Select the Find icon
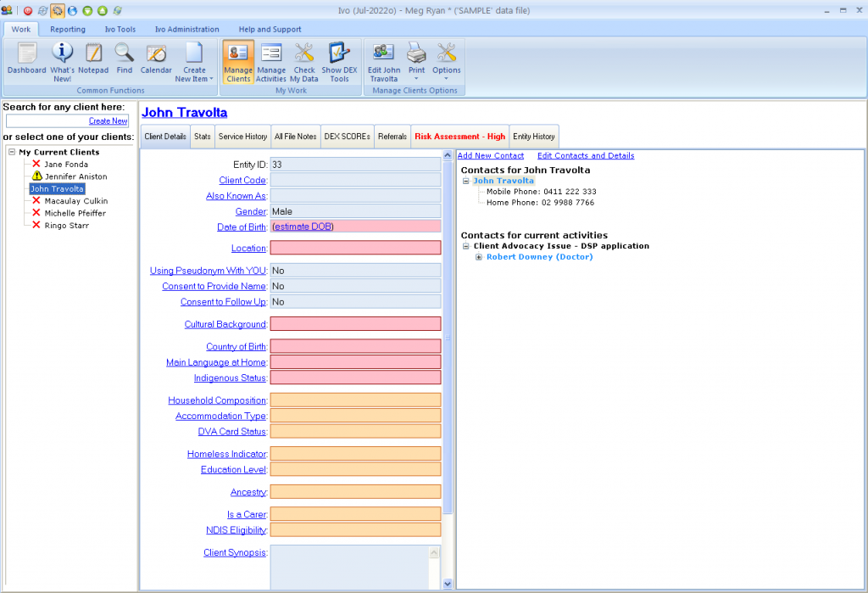The width and height of the screenshot is (868, 593). pyautogui.click(x=124, y=59)
